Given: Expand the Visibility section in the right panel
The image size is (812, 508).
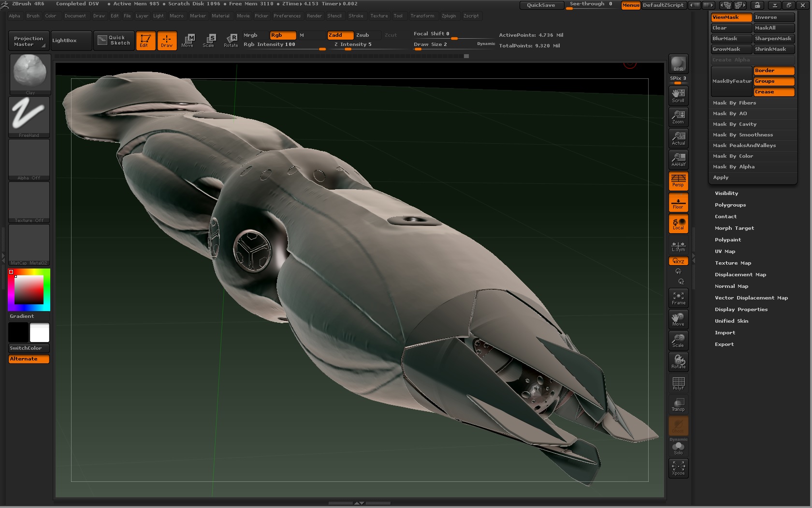Looking at the screenshot, I should coord(726,193).
